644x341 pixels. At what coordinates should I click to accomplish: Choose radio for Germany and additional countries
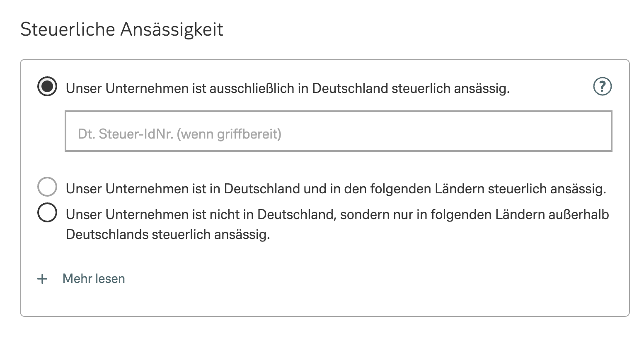click(47, 187)
